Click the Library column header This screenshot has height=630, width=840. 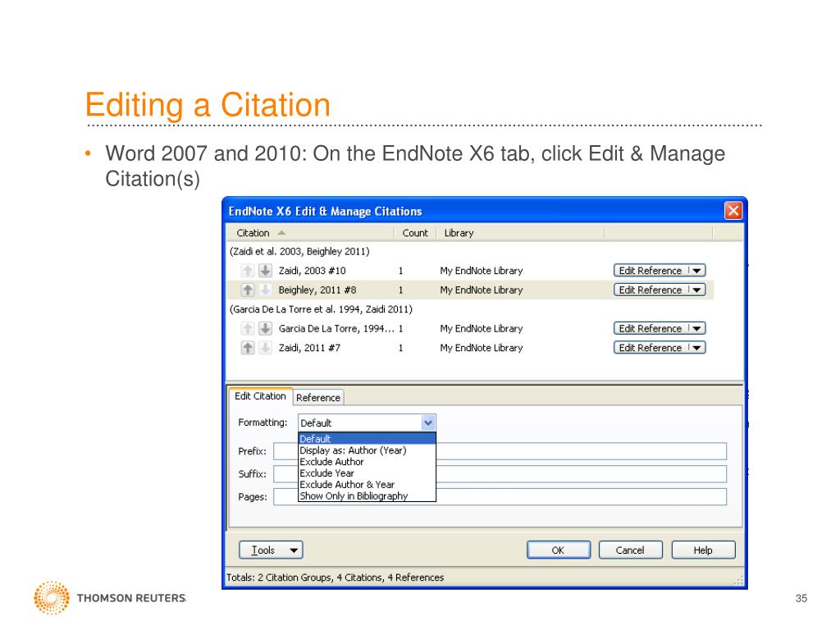pos(520,233)
